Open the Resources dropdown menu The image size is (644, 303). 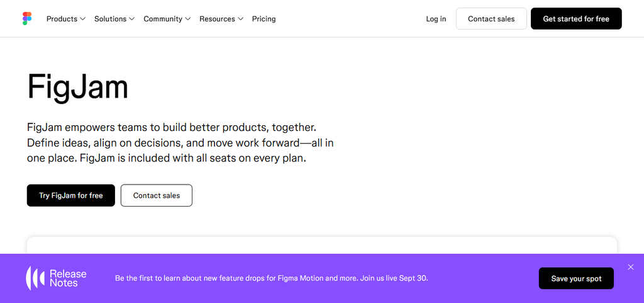click(x=221, y=19)
